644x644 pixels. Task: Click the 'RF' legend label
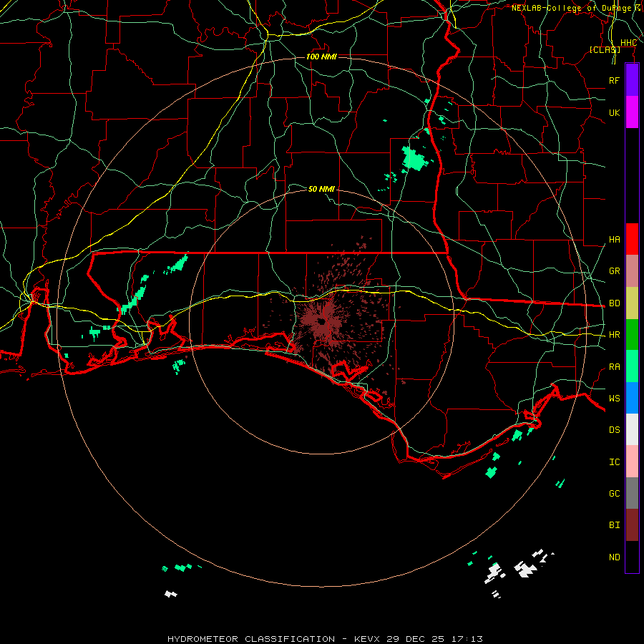(614, 80)
